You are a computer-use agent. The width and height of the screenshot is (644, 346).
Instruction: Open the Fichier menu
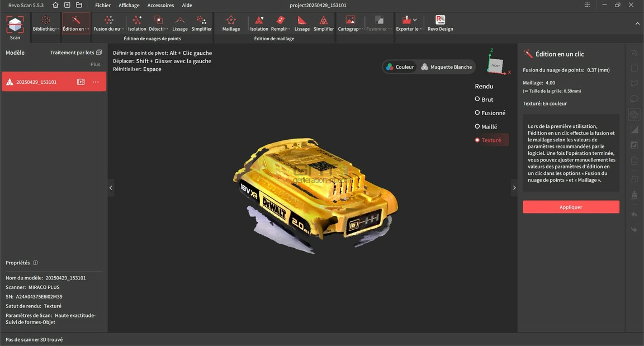(103, 6)
